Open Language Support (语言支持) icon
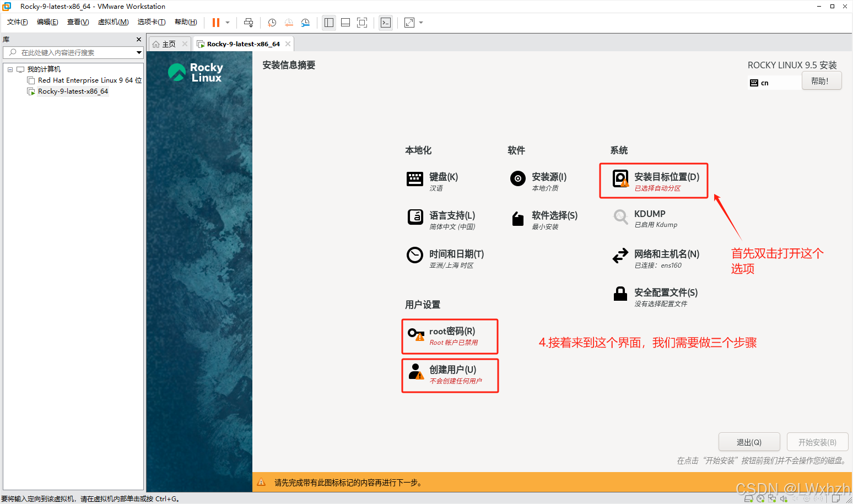Screen dimensions: 853x504 [x=415, y=217]
